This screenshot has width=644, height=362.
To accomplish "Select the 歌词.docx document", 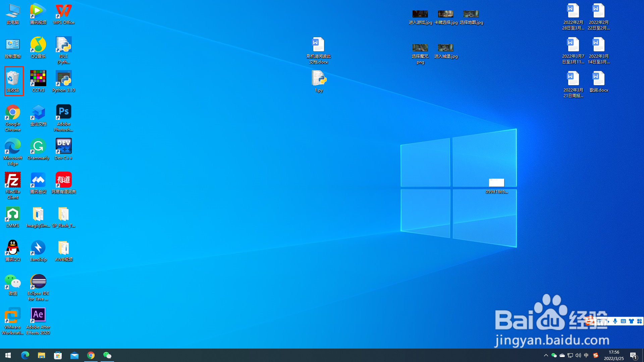I will [x=599, y=82].
